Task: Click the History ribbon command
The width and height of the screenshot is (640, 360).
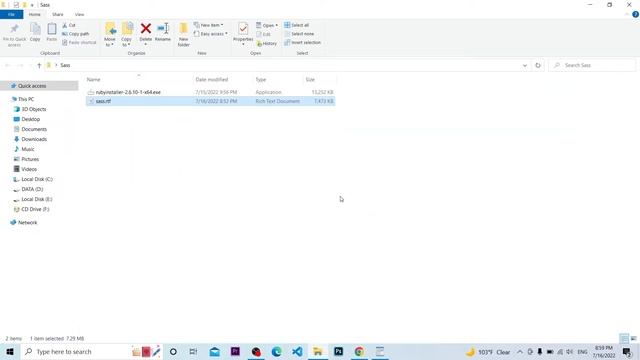Action: point(267,43)
